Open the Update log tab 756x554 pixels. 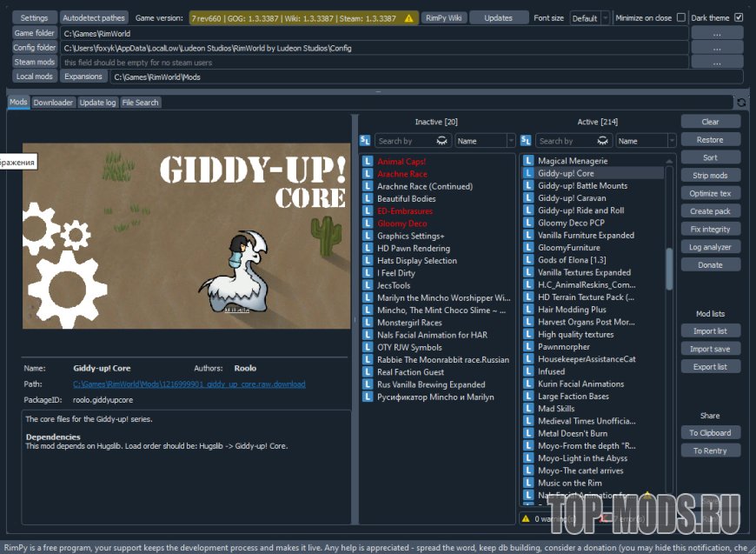pyautogui.click(x=97, y=103)
